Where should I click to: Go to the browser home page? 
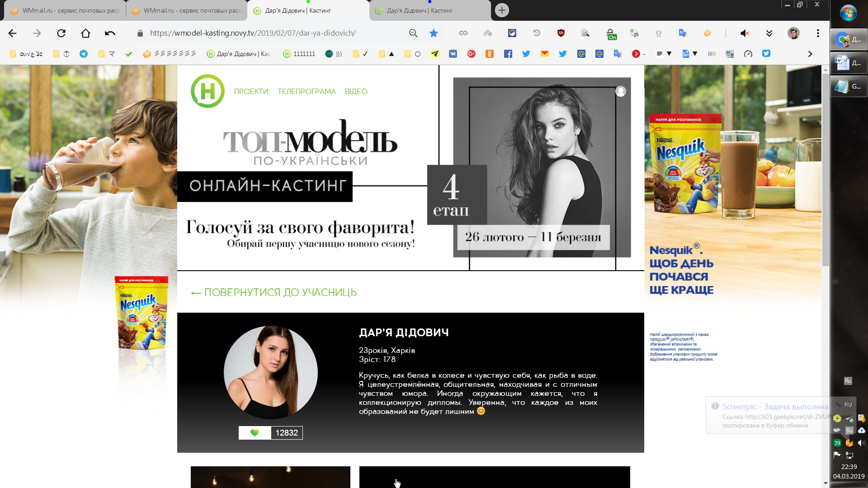pos(85,33)
